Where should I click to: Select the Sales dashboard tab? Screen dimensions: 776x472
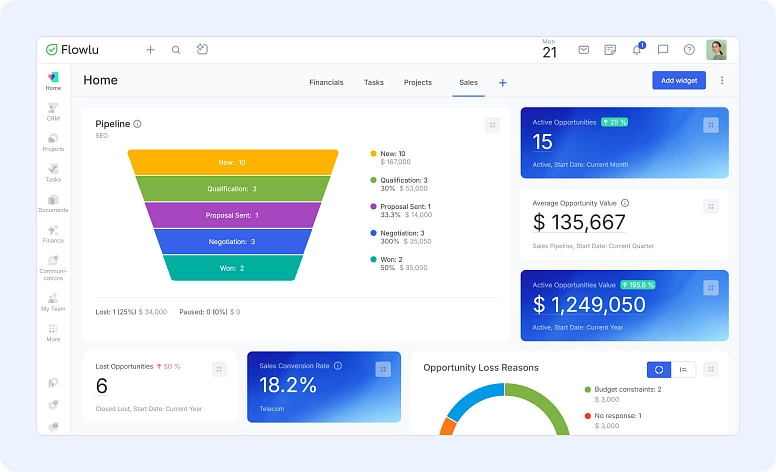pos(468,82)
